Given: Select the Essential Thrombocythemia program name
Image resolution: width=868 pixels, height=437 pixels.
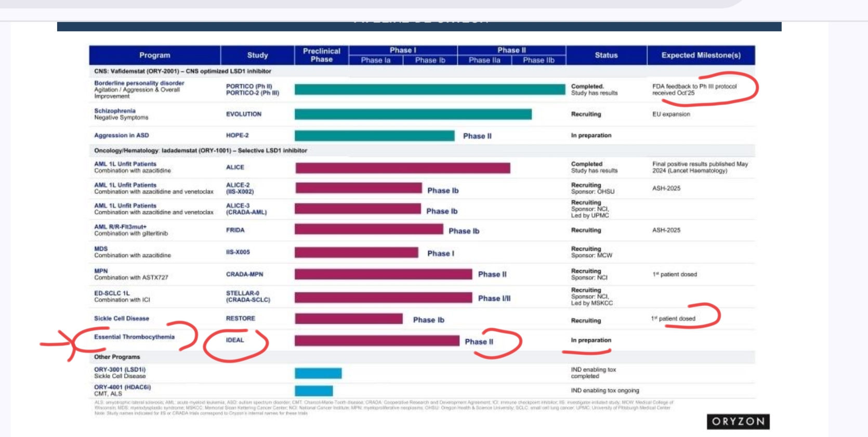Looking at the screenshot, I should (x=135, y=337).
